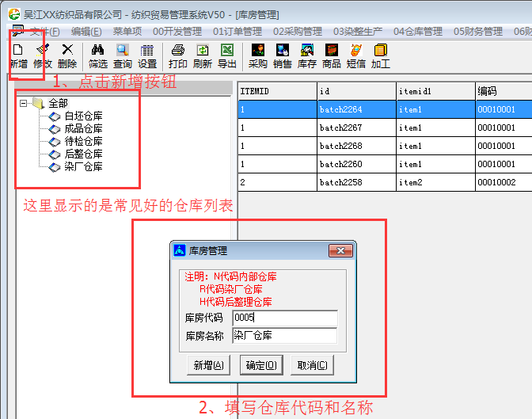The height and width of the screenshot is (419, 532).
Task: Open the 查询 search tool
Action: pos(123,50)
